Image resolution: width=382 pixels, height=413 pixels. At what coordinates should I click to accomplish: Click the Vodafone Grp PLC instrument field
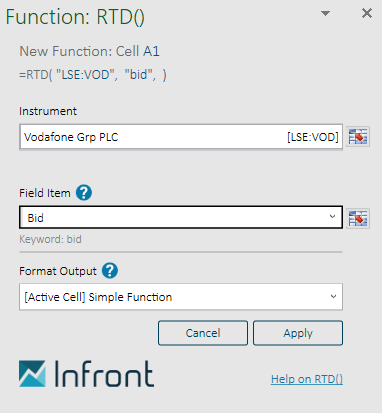point(181,137)
